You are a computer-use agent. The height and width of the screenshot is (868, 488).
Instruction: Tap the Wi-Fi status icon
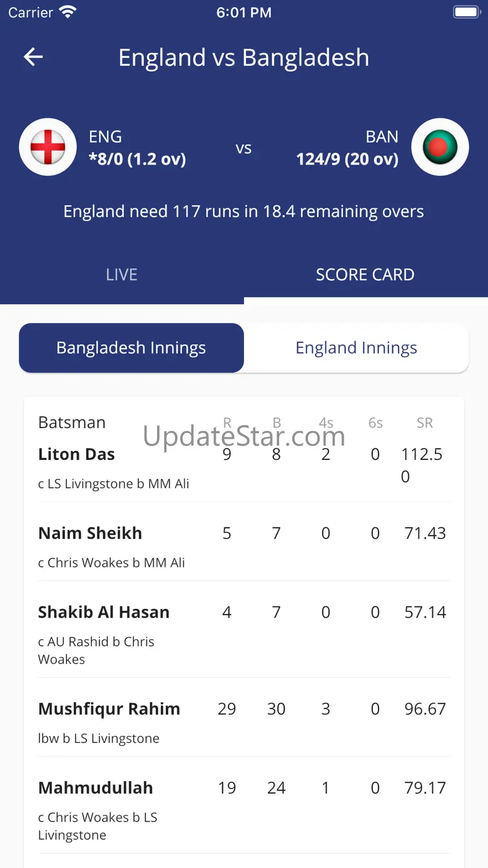67,12
